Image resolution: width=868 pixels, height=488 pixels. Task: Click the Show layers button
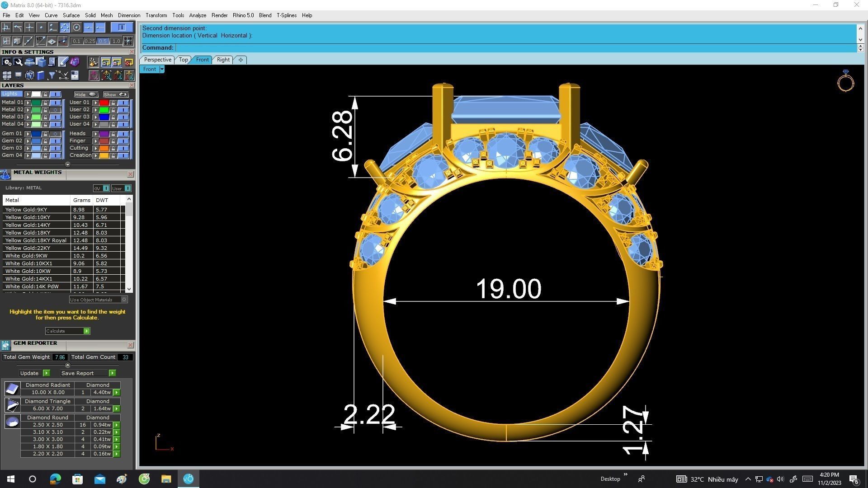pyautogui.click(x=115, y=94)
